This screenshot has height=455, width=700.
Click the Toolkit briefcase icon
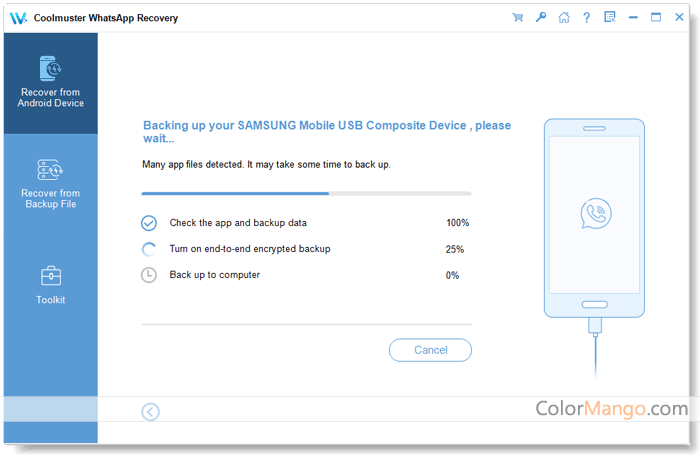click(50, 275)
